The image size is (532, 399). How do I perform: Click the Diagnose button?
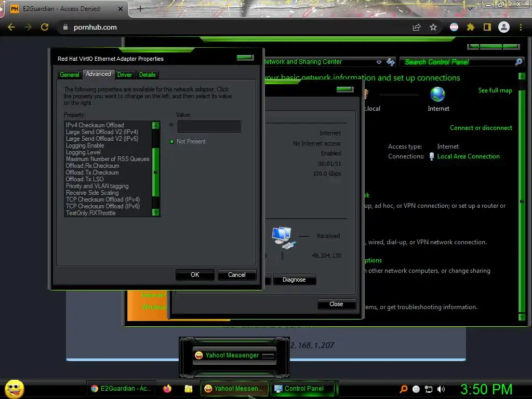tap(294, 280)
